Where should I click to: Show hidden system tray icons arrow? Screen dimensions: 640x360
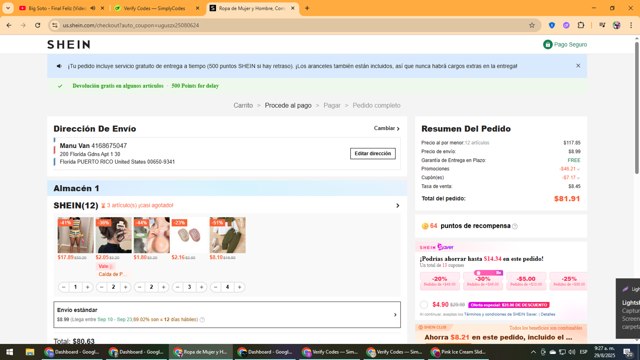point(533,352)
